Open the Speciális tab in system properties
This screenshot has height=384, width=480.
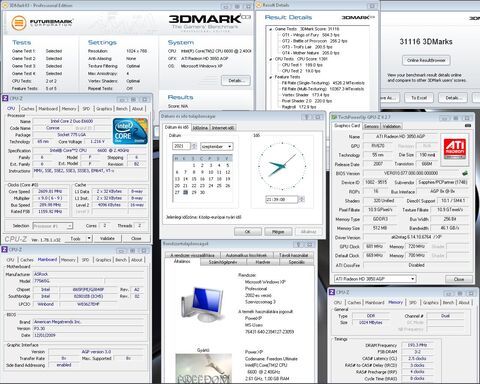tap(297, 262)
